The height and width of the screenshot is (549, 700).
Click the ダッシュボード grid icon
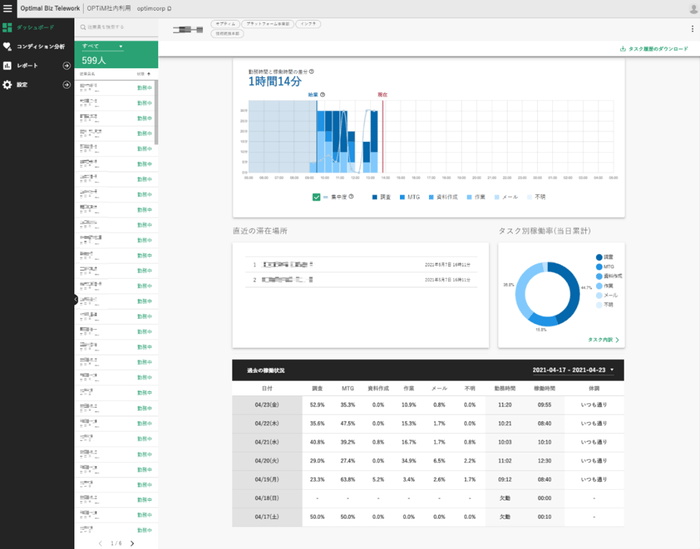(7, 26)
